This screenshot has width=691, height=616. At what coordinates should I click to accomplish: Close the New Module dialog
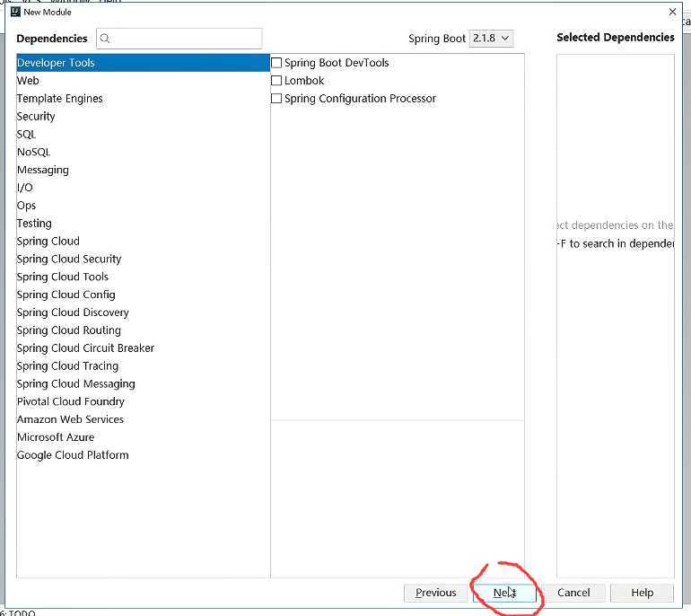[672, 12]
